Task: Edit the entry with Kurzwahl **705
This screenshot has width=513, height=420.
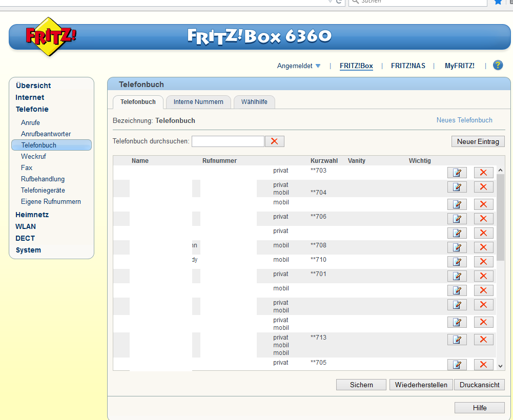Action: point(457,364)
